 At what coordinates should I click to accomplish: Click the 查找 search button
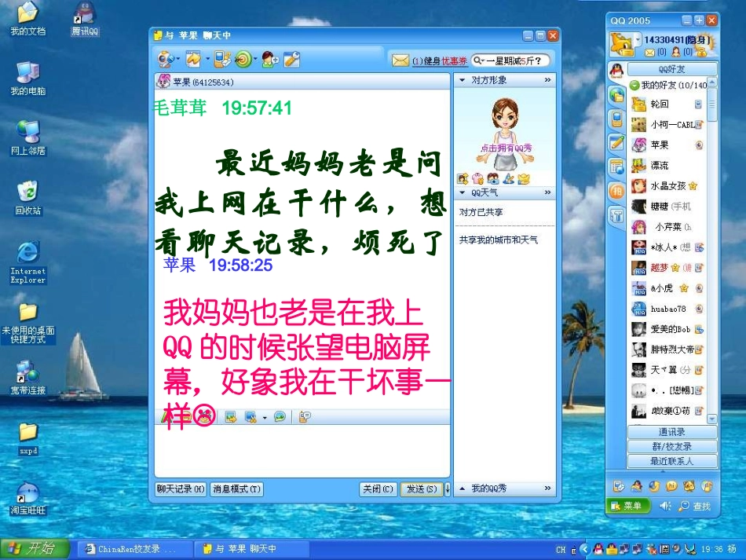695,507
